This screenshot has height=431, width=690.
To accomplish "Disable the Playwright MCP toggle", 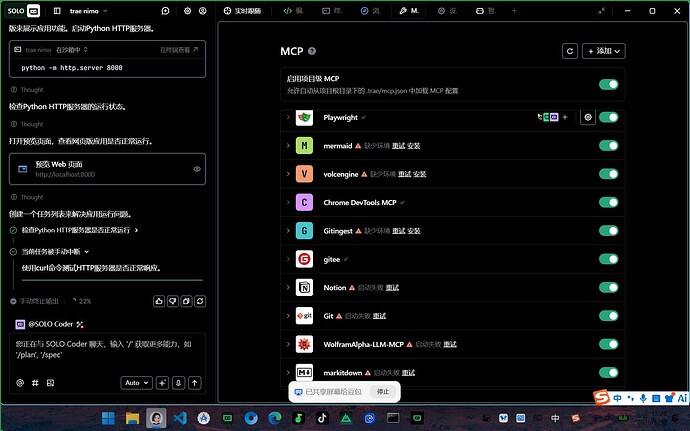I will [609, 118].
